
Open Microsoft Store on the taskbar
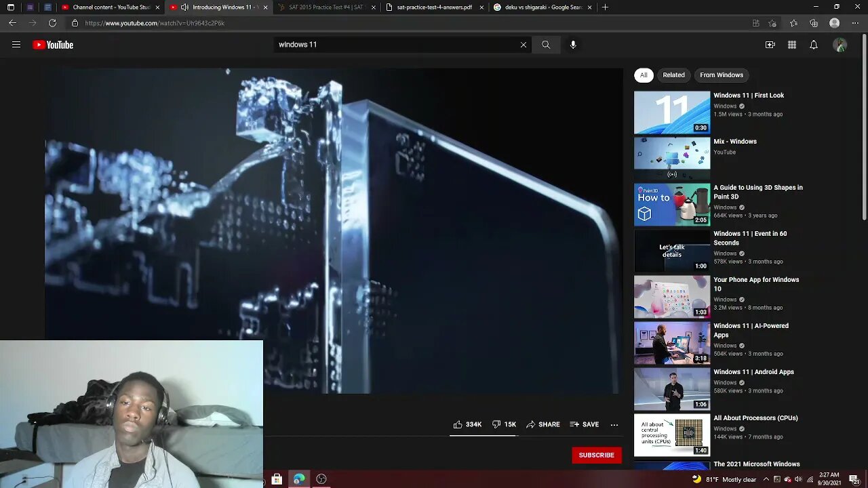(277, 479)
